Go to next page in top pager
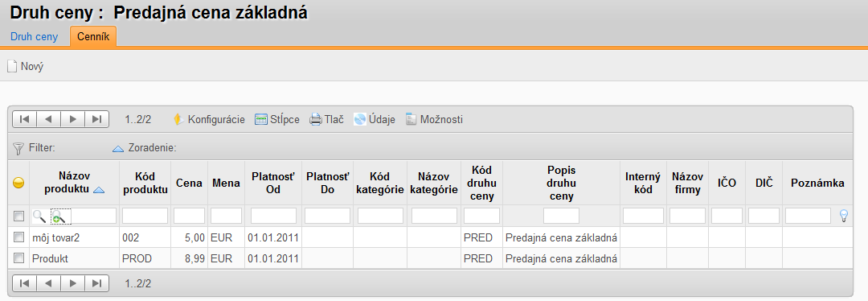This screenshot has height=301, width=868. coord(72,119)
